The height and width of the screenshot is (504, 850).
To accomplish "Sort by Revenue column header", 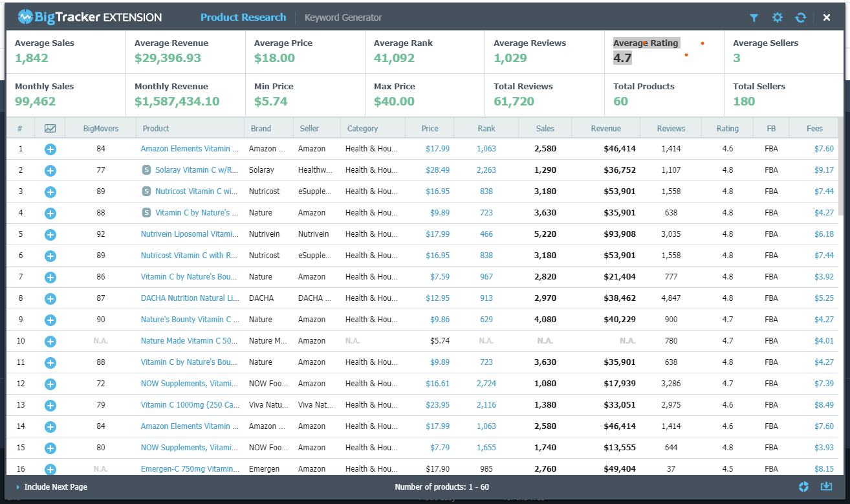I will [606, 128].
